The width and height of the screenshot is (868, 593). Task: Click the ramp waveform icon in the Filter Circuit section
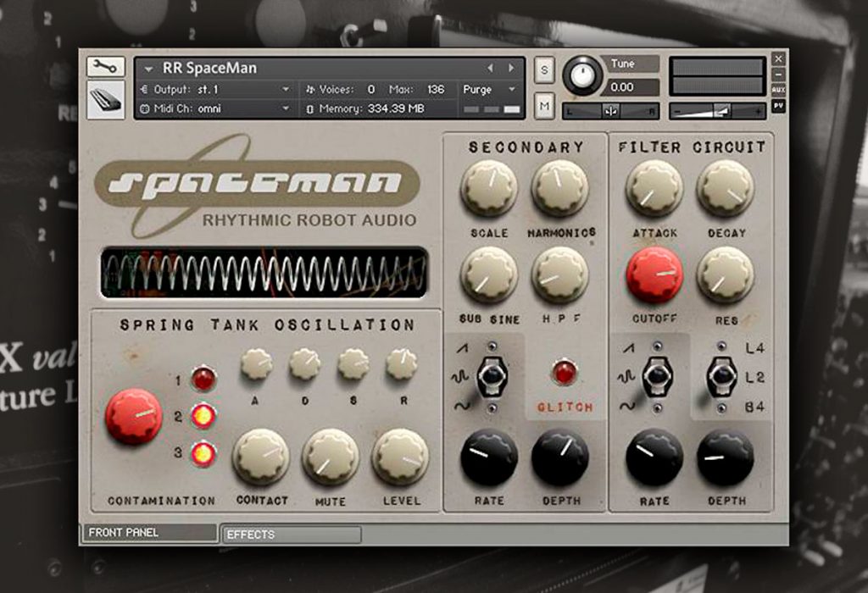(628, 348)
